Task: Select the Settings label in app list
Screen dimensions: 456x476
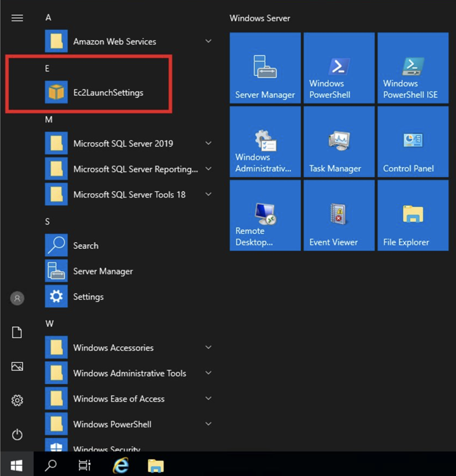Action: coord(88,297)
